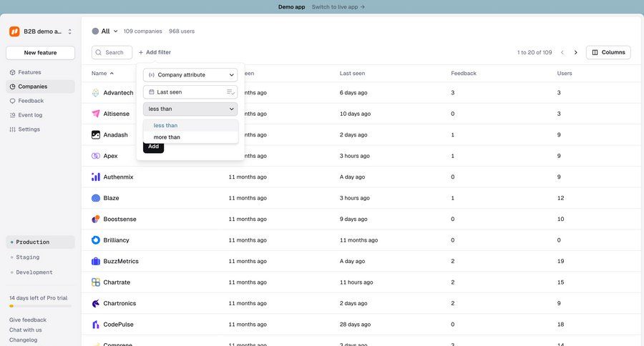Click the BuzzMetrics briefcase logo
644x346 pixels.
[96, 261]
